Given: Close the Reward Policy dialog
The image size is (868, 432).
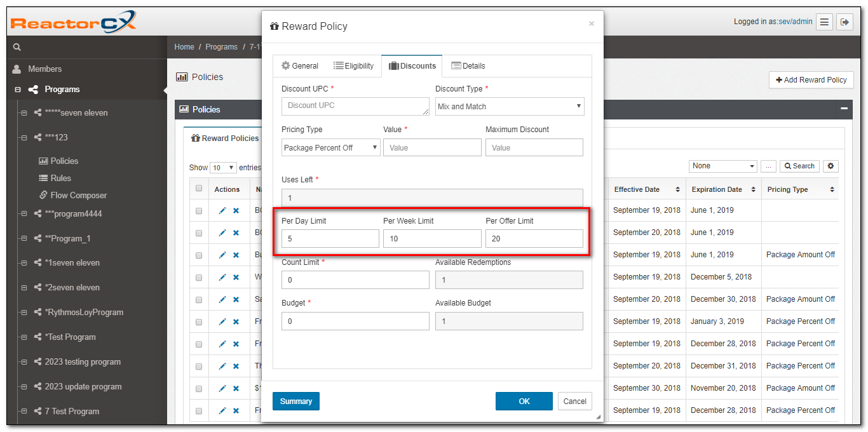Looking at the screenshot, I should pyautogui.click(x=591, y=24).
